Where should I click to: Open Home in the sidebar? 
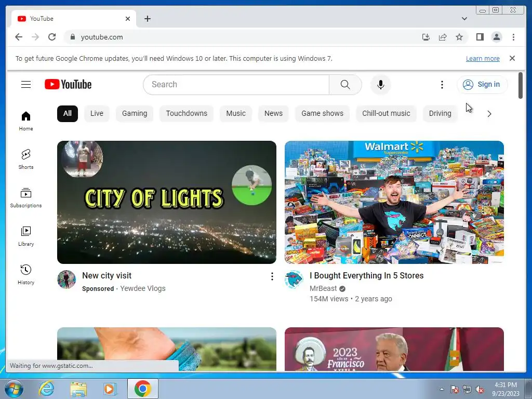pyautogui.click(x=26, y=121)
